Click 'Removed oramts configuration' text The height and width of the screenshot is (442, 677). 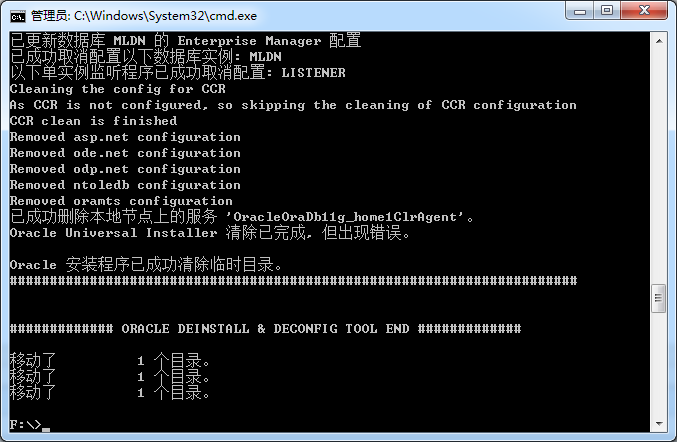click(x=121, y=201)
